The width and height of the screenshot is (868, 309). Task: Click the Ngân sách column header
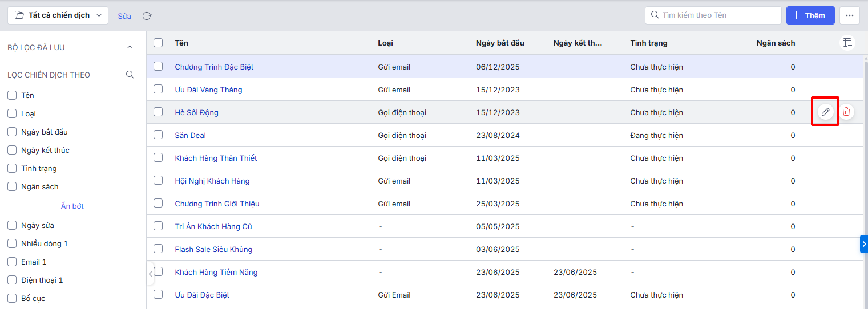tap(775, 43)
